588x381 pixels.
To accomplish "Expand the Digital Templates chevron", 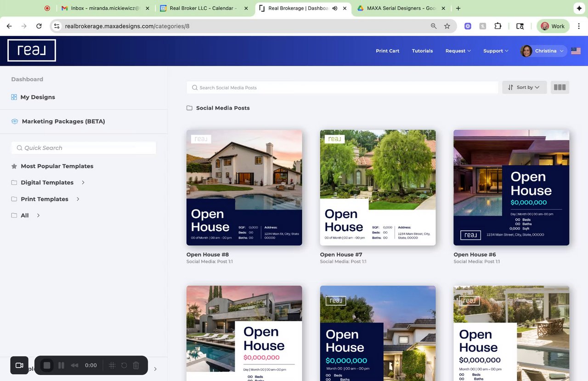I will (x=83, y=182).
